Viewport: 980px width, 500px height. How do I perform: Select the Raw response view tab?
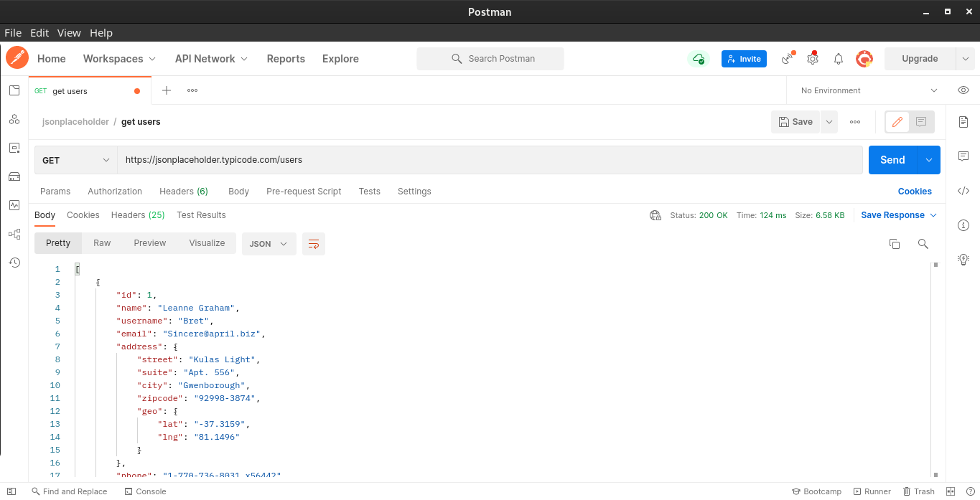pos(102,243)
